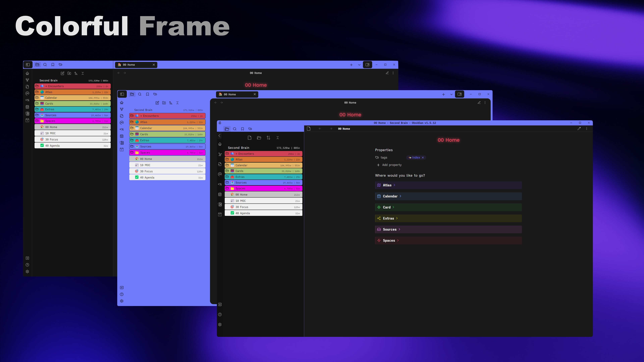Close 00 Home tab in middle window
The width and height of the screenshot is (644, 362).
click(x=255, y=94)
